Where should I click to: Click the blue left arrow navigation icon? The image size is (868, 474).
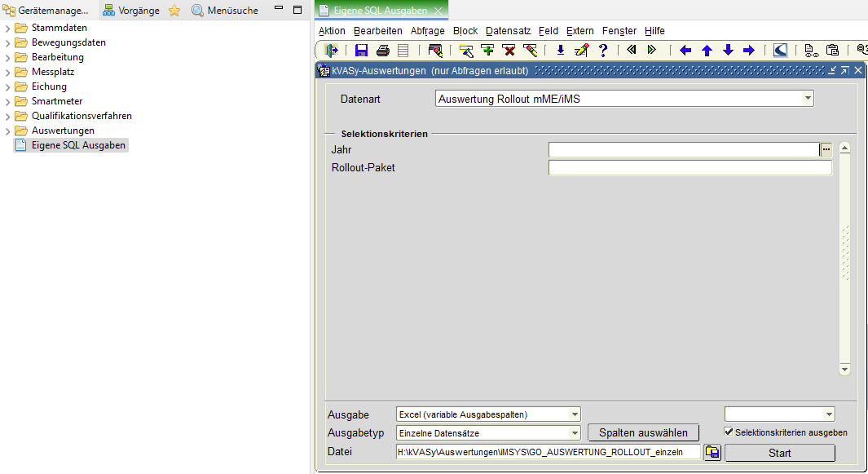[x=685, y=51]
